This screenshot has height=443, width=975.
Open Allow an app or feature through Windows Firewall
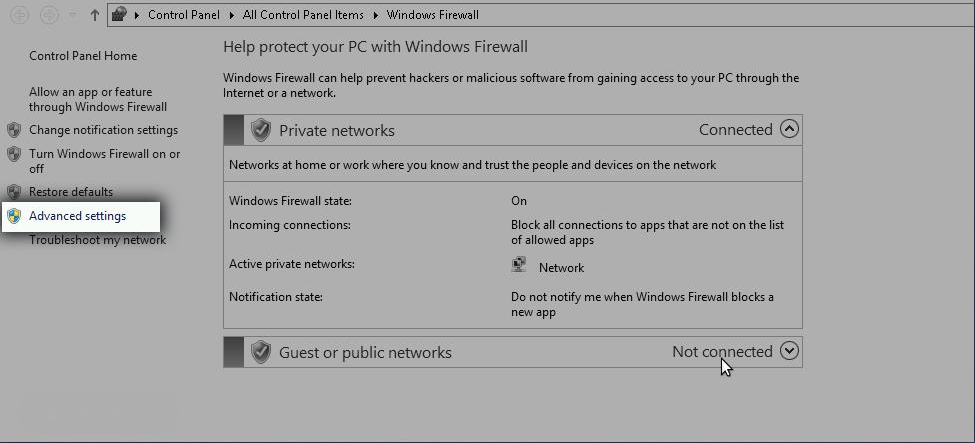(x=98, y=100)
